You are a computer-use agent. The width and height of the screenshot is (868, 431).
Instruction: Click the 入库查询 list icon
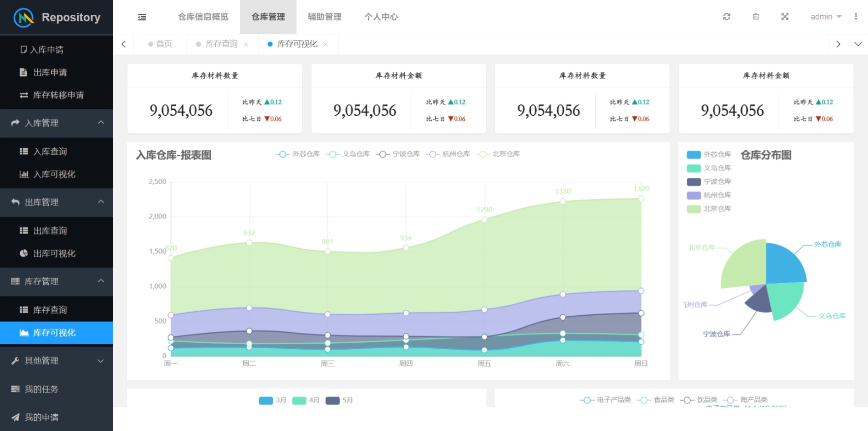point(24,151)
